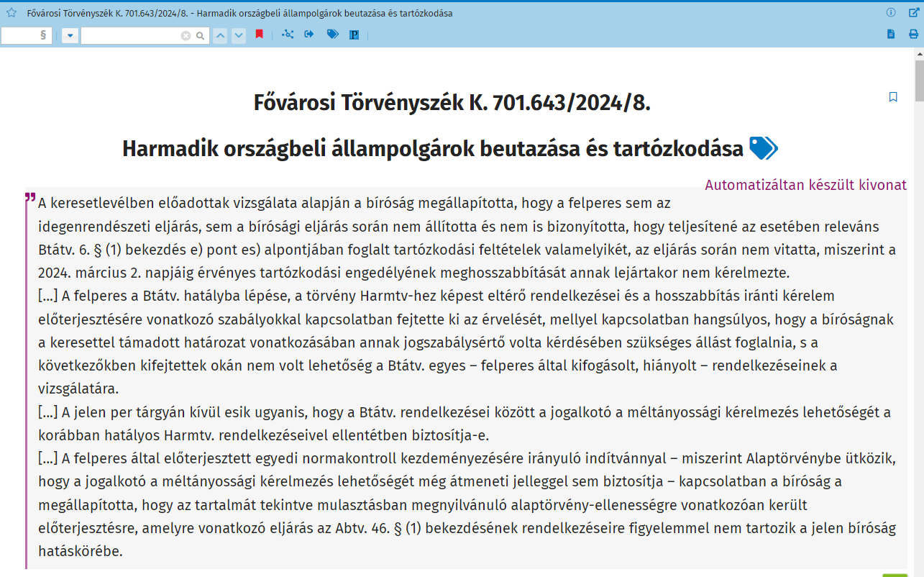
Task: Show document information via the info icon
Action: pos(891,13)
